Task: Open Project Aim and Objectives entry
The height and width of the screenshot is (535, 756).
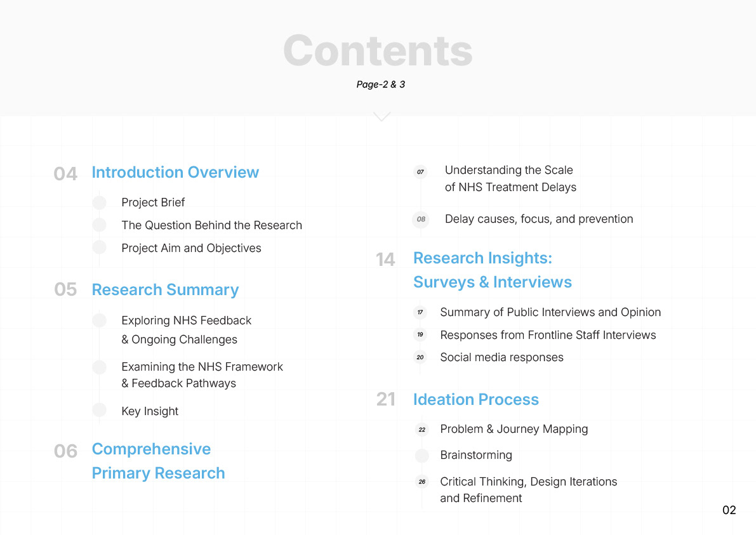Action: point(192,248)
